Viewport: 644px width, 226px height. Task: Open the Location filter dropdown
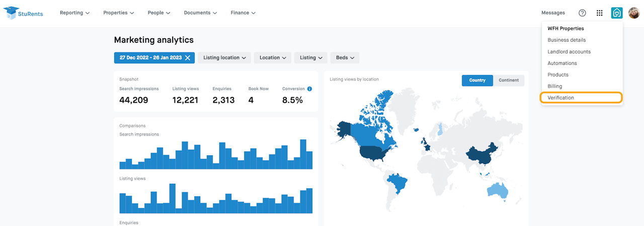click(x=272, y=58)
